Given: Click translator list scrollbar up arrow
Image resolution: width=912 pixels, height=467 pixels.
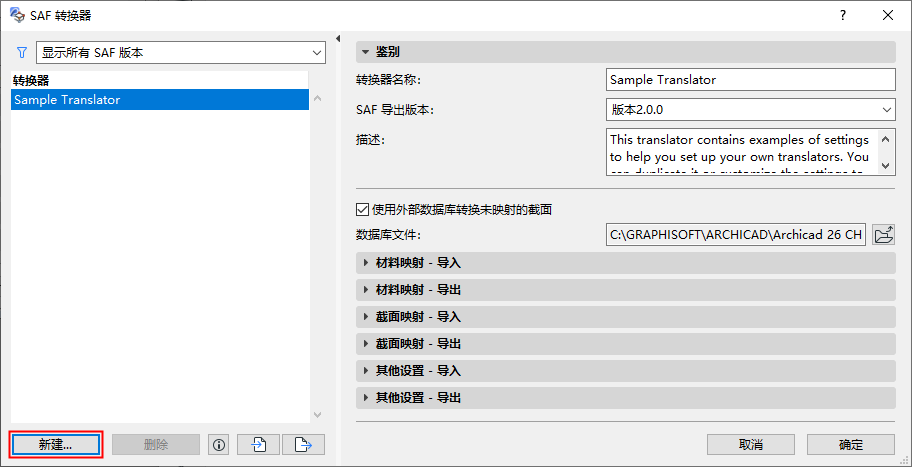Looking at the screenshot, I should (318, 98).
